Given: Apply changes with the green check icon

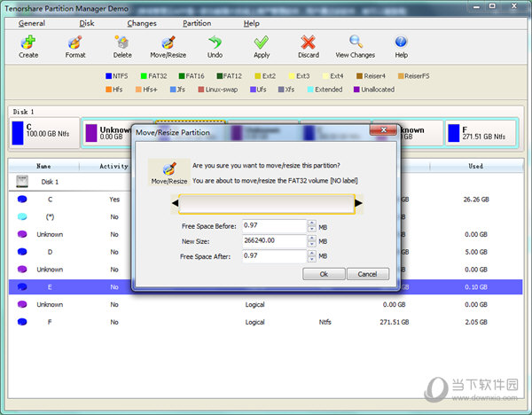Looking at the screenshot, I should 262,43.
